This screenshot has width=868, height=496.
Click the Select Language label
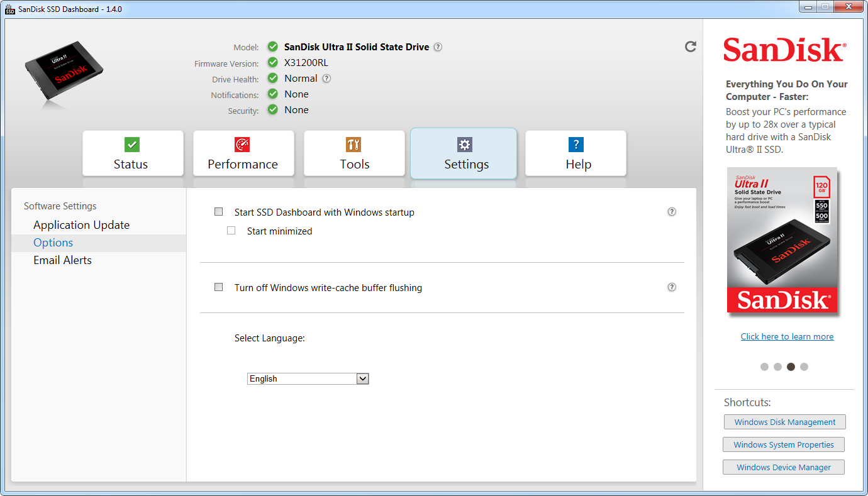270,338
